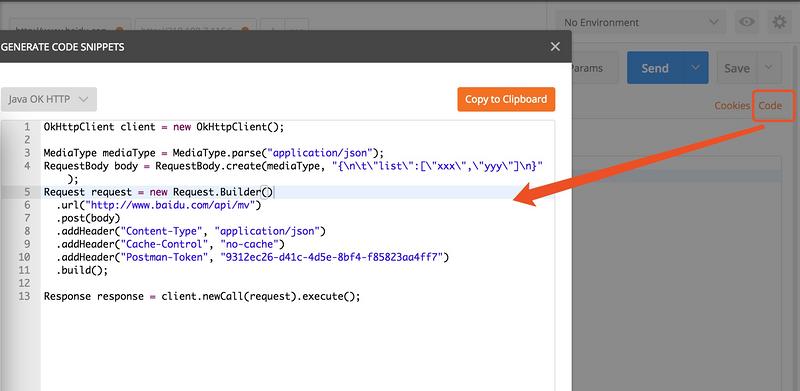
Task: Click code line 1 OkHttpClient client declaration
Action: tap(164, 127)
